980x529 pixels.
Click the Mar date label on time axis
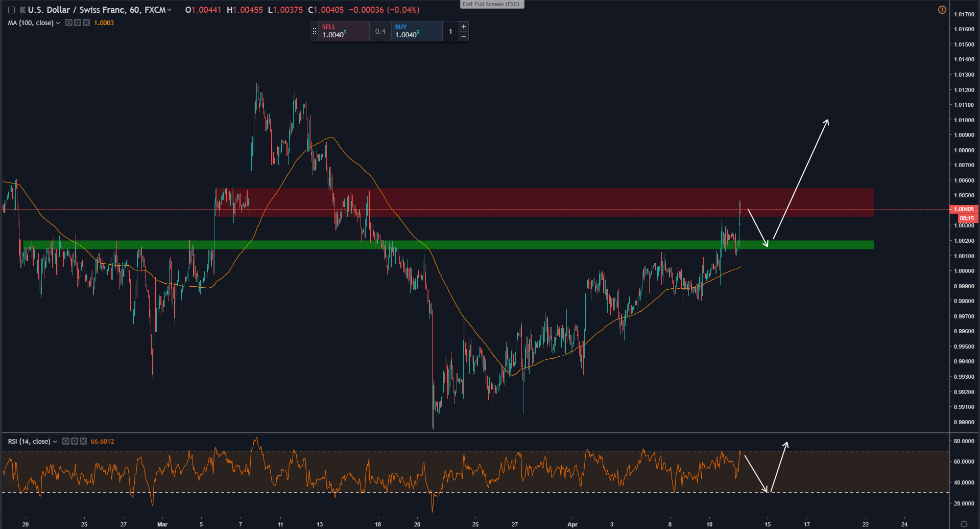(162, 524)
